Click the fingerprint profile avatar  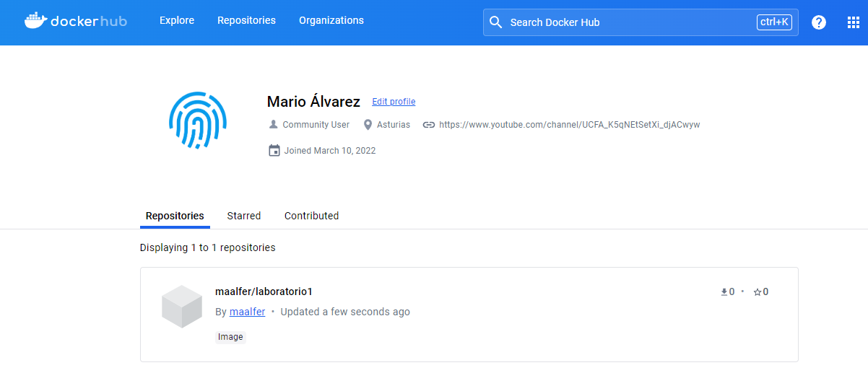click(x=198, y=120)
